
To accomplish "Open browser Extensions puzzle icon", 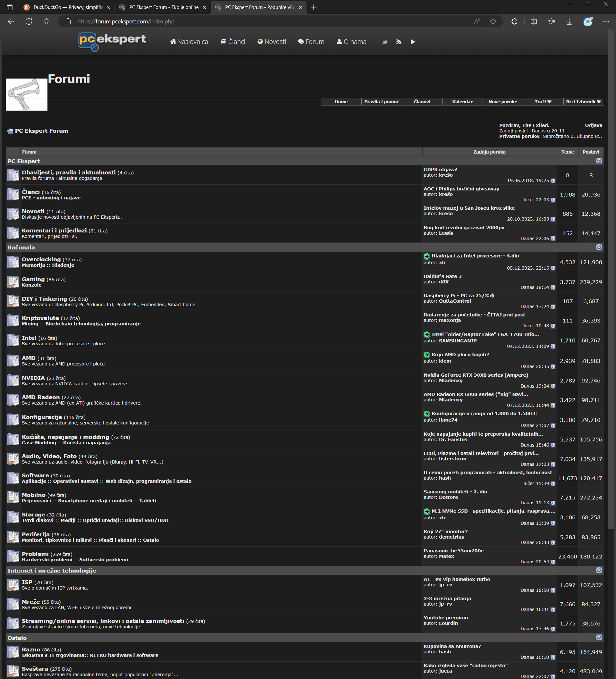I will [x=514, y=21].
